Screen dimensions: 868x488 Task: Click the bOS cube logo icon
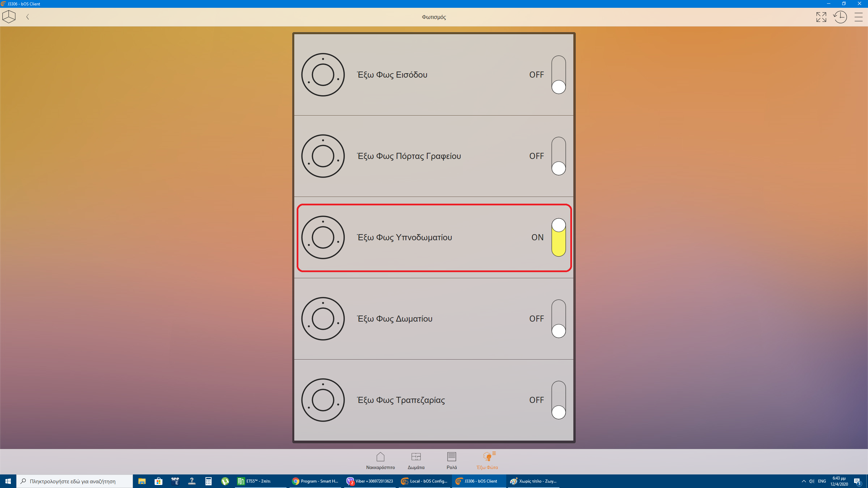[9, 17]
